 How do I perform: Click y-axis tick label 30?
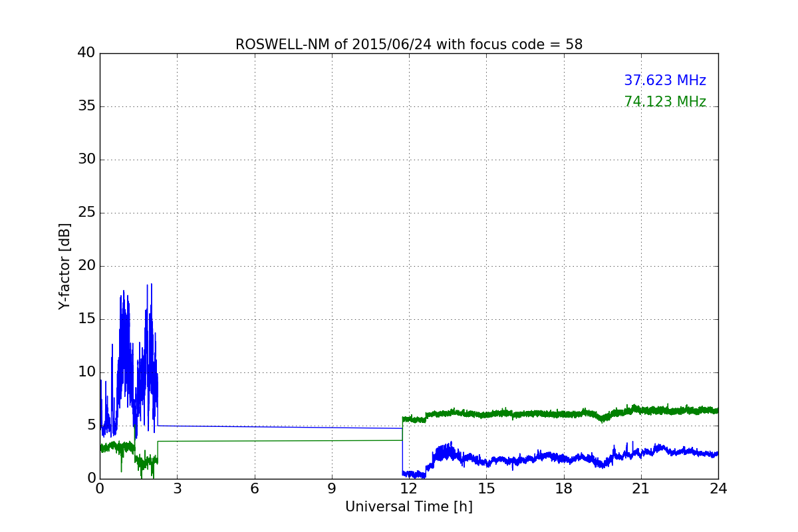[87, 160]
